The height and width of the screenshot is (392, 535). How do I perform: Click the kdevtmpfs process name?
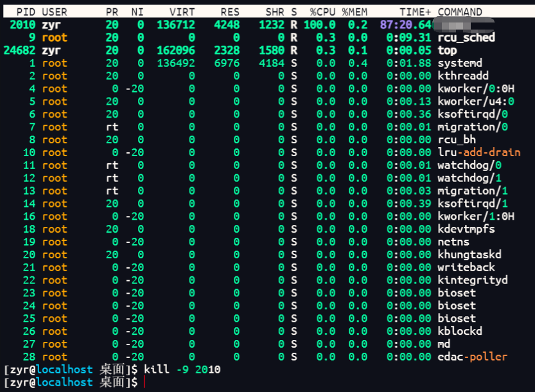pyautogui.click(x=466, y=229)
